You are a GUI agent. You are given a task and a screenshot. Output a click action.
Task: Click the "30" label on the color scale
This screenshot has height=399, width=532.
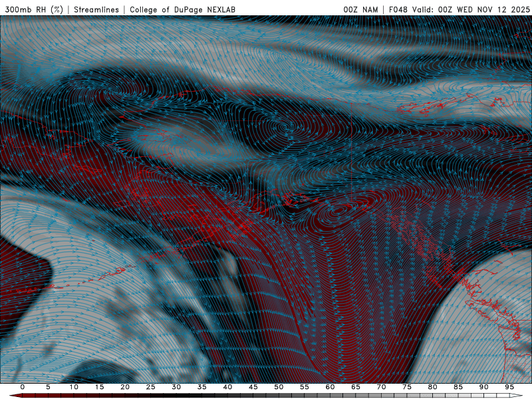pyautogui.click(x=176, y=387)
